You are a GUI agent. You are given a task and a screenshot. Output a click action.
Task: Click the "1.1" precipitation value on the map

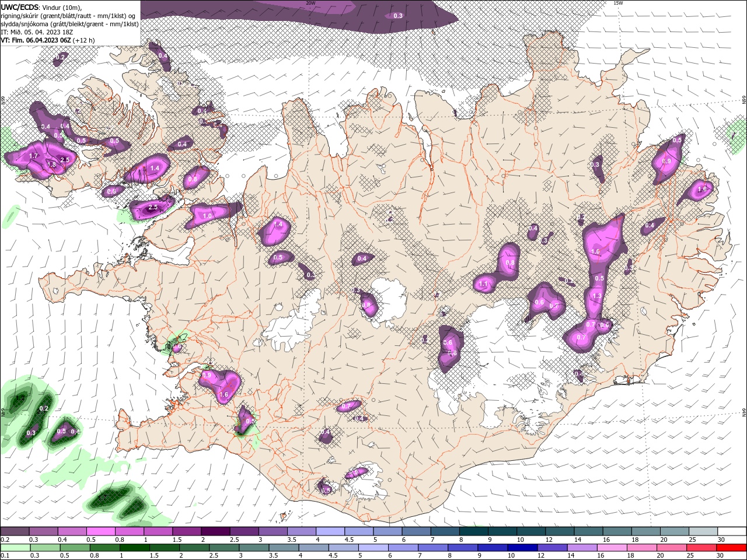(483, 284)
